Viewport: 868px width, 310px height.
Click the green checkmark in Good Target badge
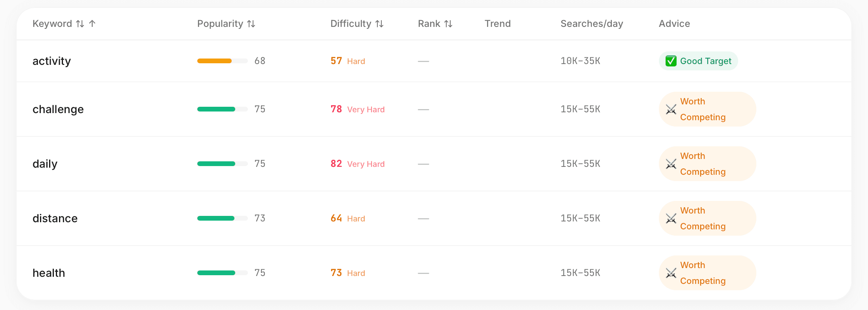(671, 61)
